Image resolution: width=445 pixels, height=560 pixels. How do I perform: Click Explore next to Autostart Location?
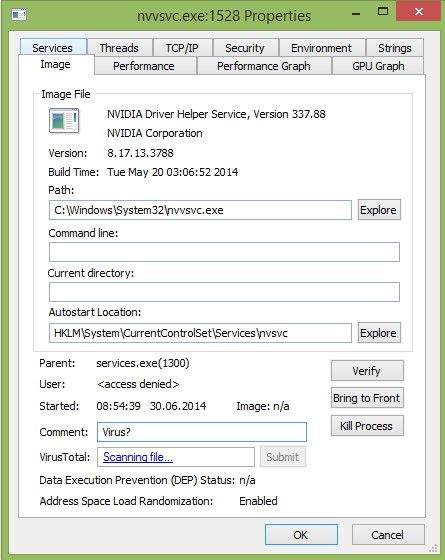[379, 333]
